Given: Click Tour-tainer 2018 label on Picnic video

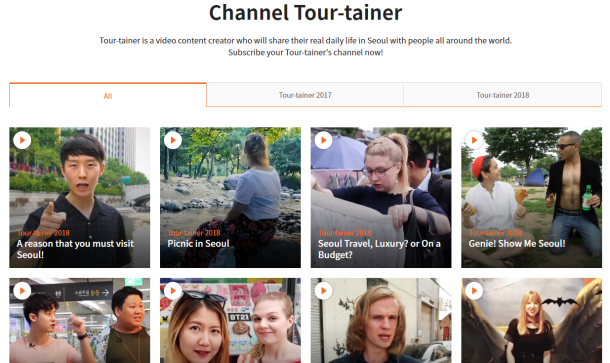Looking at the screenshot, I should click(x=194, y=233).
